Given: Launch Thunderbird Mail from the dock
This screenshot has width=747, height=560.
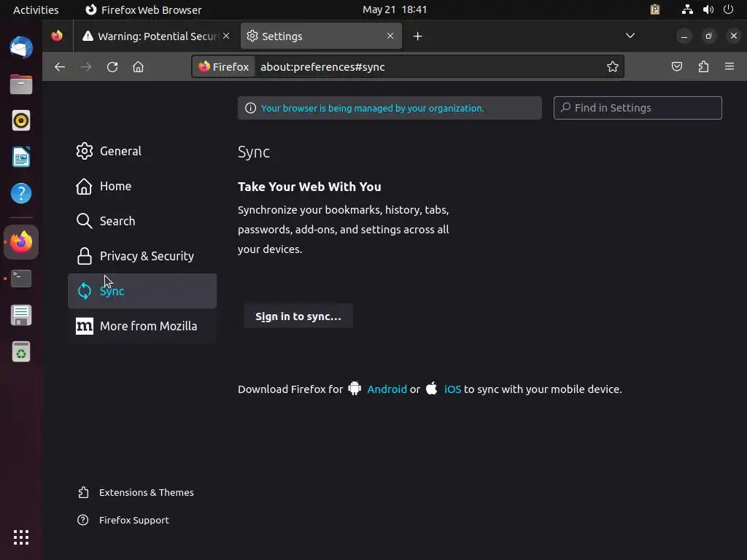Looking at the screenshot, I should (21, 47).
